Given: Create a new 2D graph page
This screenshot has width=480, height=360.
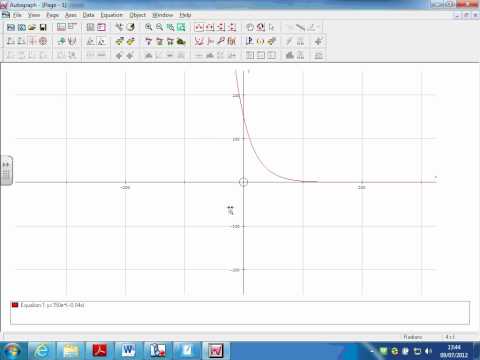Looking at the screenshot, I should pos(22,27).
